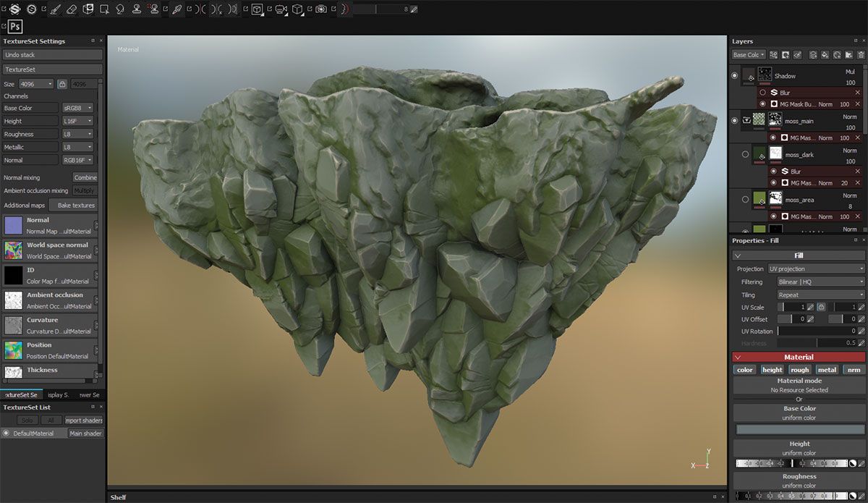Collapse the Material section
Screen dimensions: 868x503
pos(737,357)
